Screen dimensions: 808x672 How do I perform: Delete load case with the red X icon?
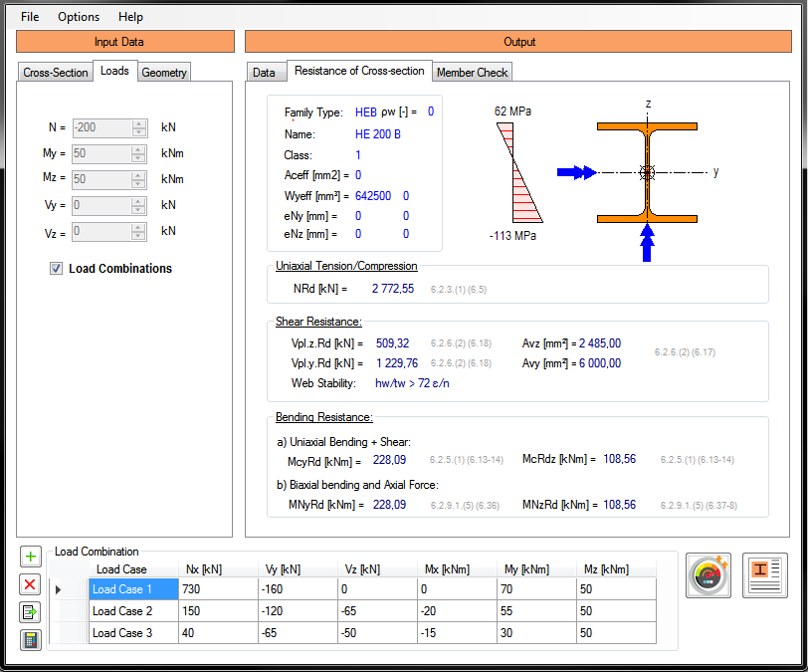pos(31,584)
